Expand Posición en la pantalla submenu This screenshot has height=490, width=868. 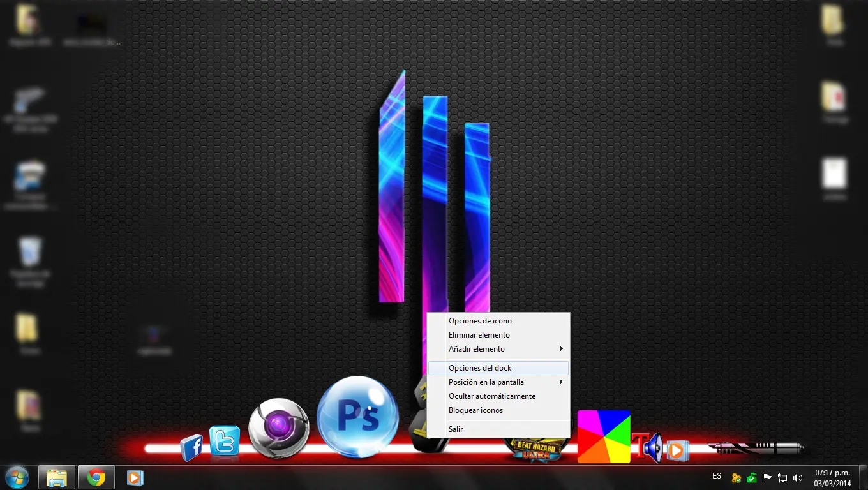[x=498, y=382]
